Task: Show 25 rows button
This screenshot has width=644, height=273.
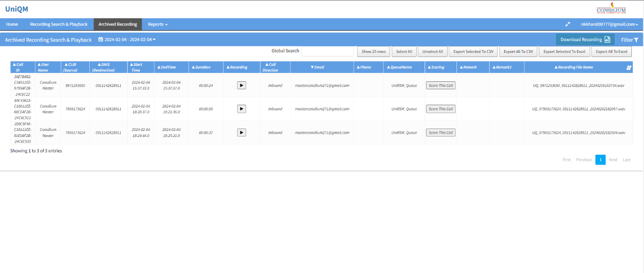Action: point(373,51)
